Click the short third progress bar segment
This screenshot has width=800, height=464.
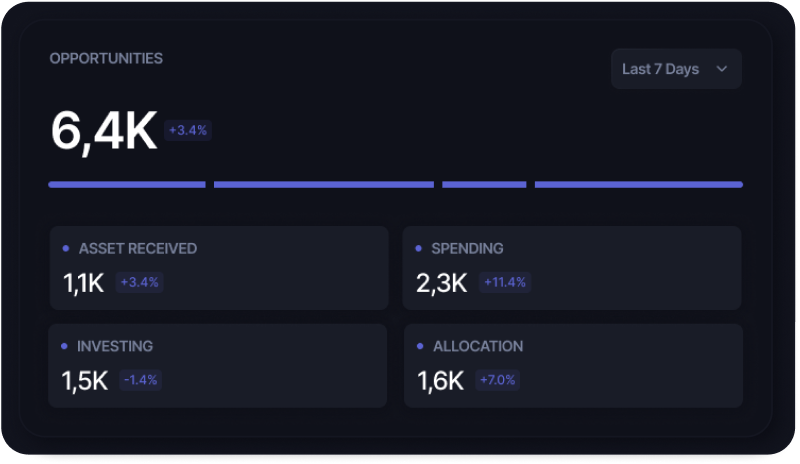(x=484, y=184)
